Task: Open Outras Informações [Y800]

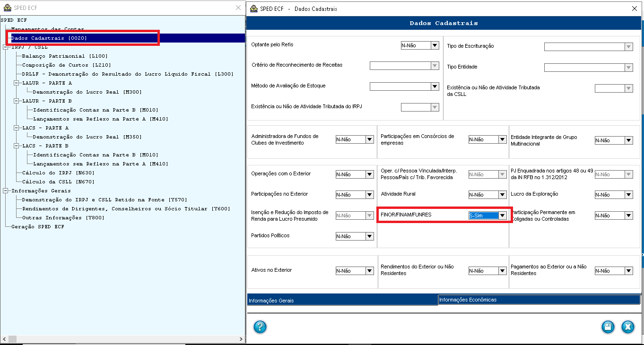Action: (63, 218)
